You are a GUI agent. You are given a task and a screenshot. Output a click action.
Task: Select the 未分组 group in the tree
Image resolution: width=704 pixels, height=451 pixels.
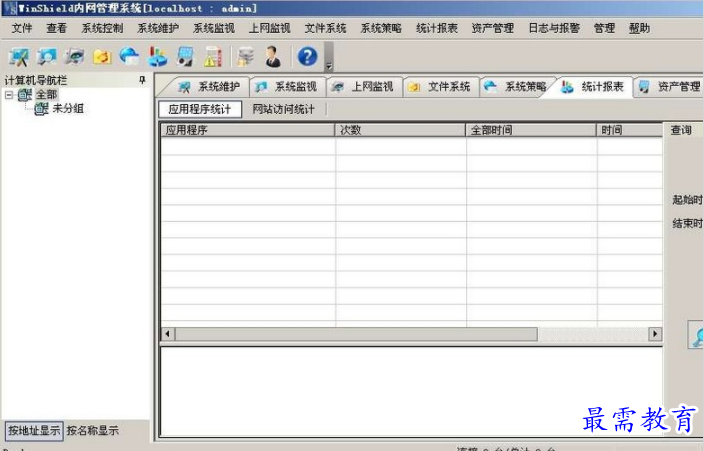(x=68, y=108)
